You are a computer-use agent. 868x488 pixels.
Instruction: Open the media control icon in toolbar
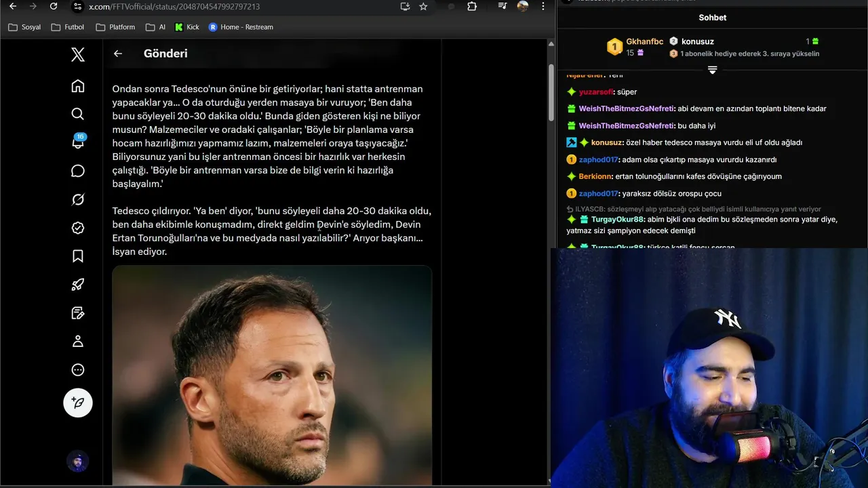tap(502, 6)
